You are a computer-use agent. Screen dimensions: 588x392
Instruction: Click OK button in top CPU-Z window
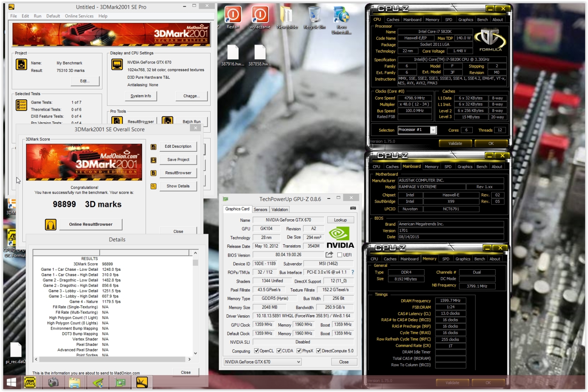(x=491, y=143)
